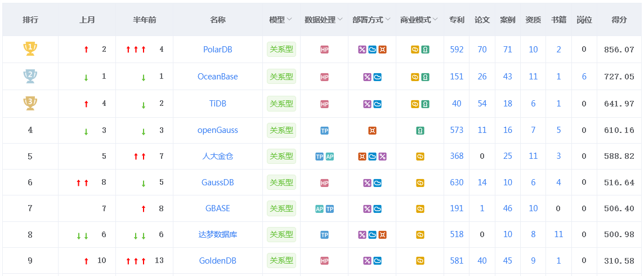Image resolution: width=644 pixels, height=276 pixels.
Task: Click the TP badge in the GBASE row
Action: coord(329,209)
